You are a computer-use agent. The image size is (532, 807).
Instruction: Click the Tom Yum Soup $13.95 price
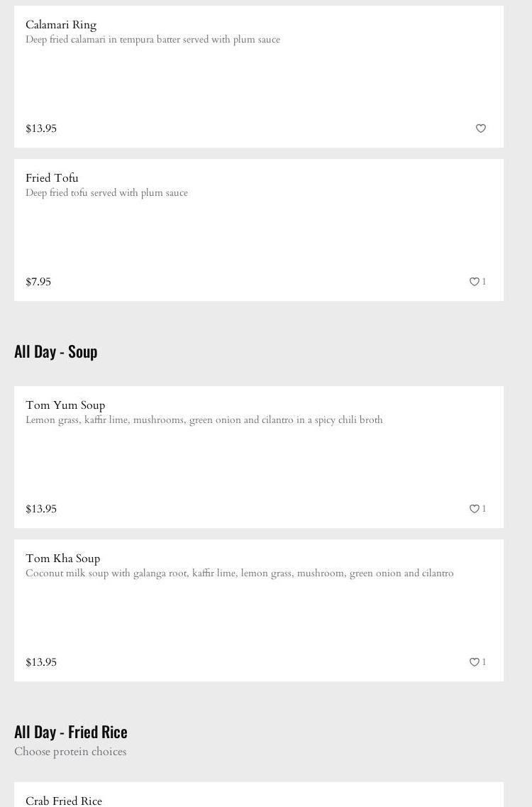tap(41, 509)
